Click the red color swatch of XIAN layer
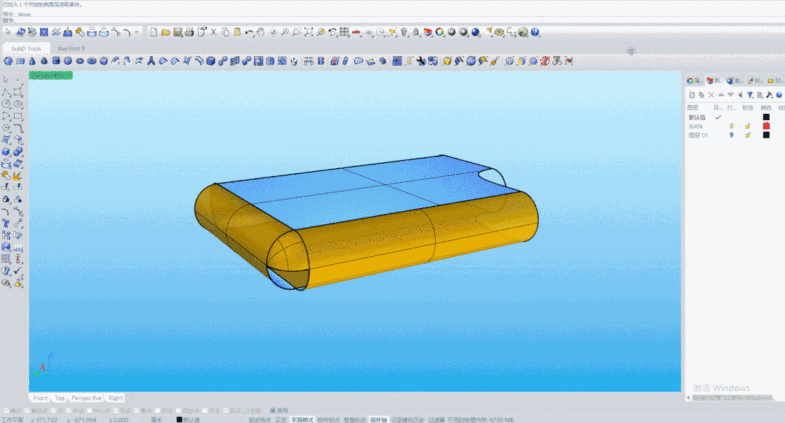The image size is (785, 423). [x=766, y=126]
